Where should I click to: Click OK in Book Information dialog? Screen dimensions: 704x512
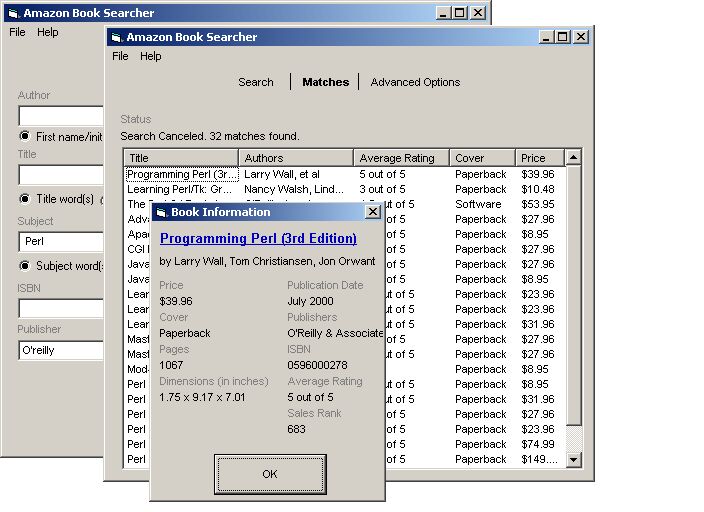(270, 474)
